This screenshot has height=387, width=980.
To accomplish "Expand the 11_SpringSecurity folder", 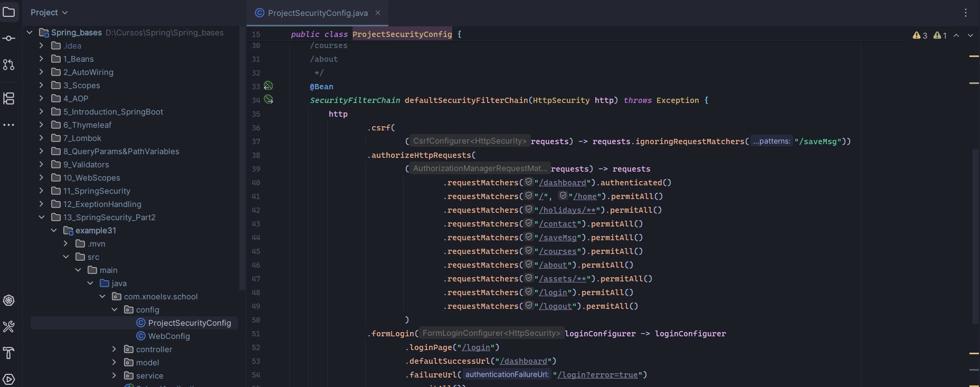I will click(42, 191).
